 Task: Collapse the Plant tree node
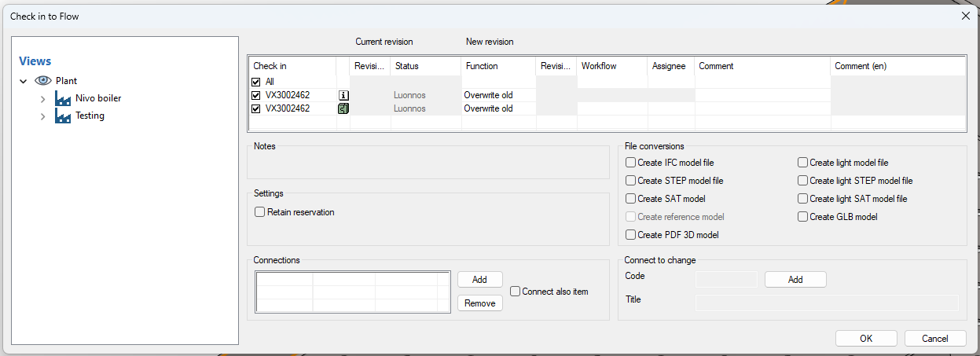coord(24,81)
